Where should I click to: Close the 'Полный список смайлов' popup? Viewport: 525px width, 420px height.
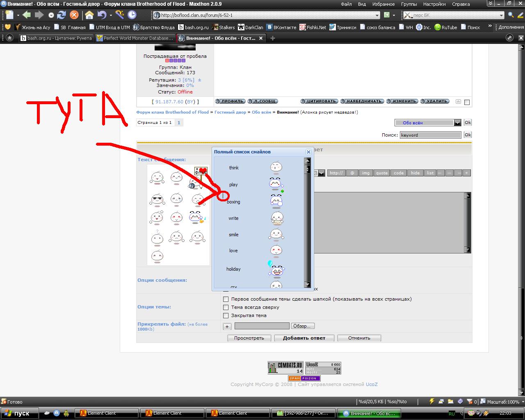[x=308, y=152]
